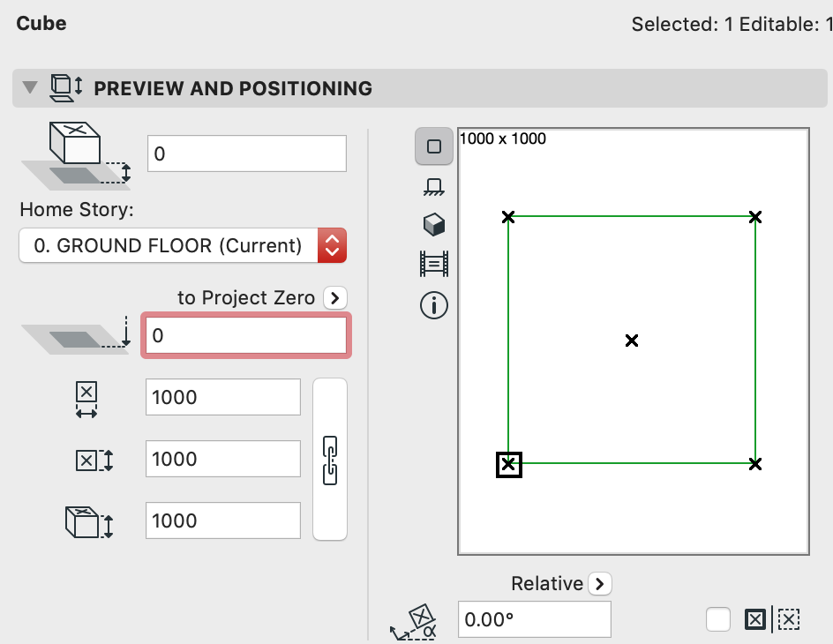Show the 3D shaded cube preview
Image resolution: width=833 pixels, height=644 pixels.
click(433, 224)
